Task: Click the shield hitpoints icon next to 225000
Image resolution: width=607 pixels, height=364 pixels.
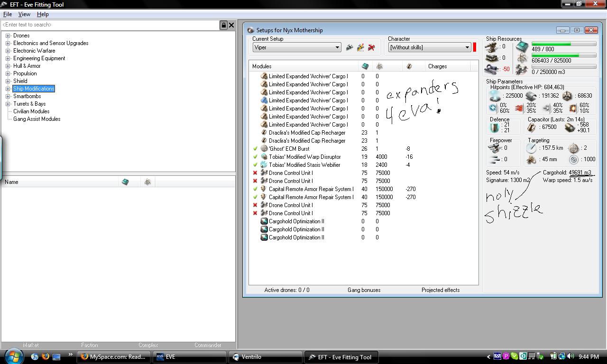Action: coord(495,95)
